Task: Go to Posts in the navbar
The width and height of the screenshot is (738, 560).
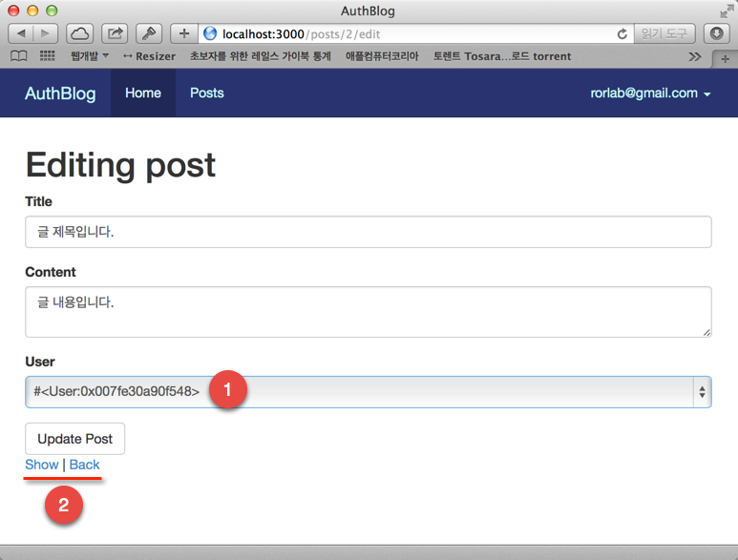Action: 206,93
